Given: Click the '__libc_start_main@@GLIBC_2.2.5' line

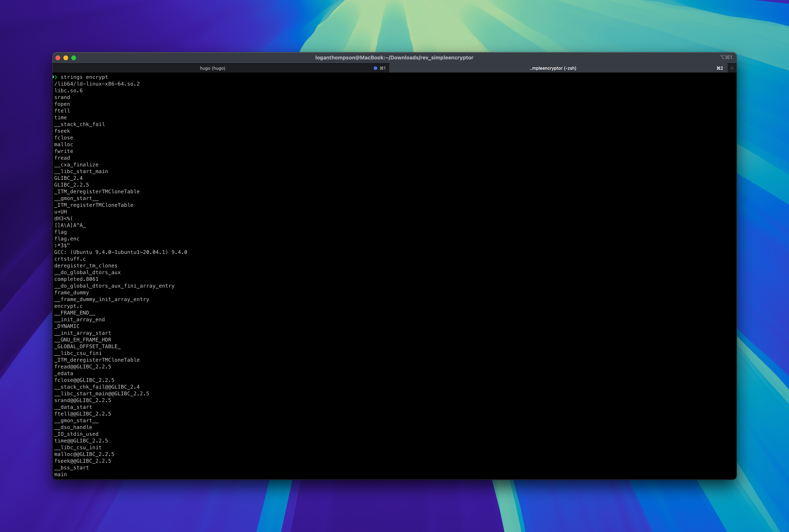Looking at the screenshot, I should tap(102, 394).
